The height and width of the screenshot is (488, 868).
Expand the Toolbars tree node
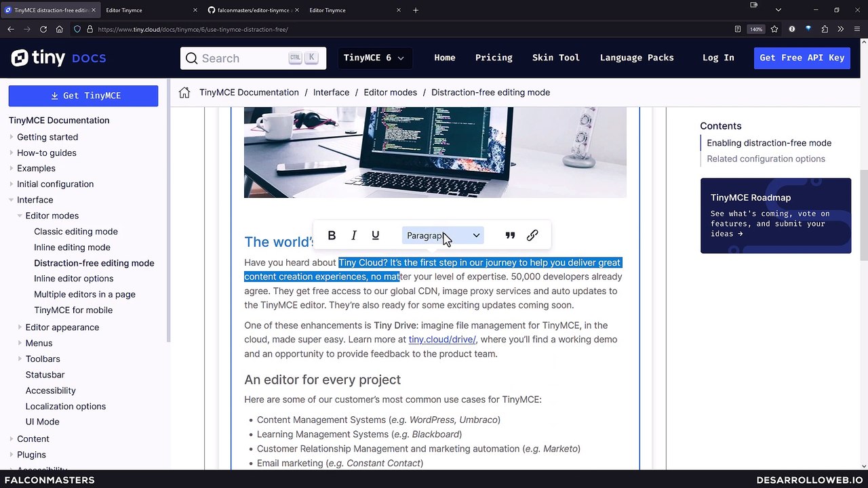[x=20, y=359]
